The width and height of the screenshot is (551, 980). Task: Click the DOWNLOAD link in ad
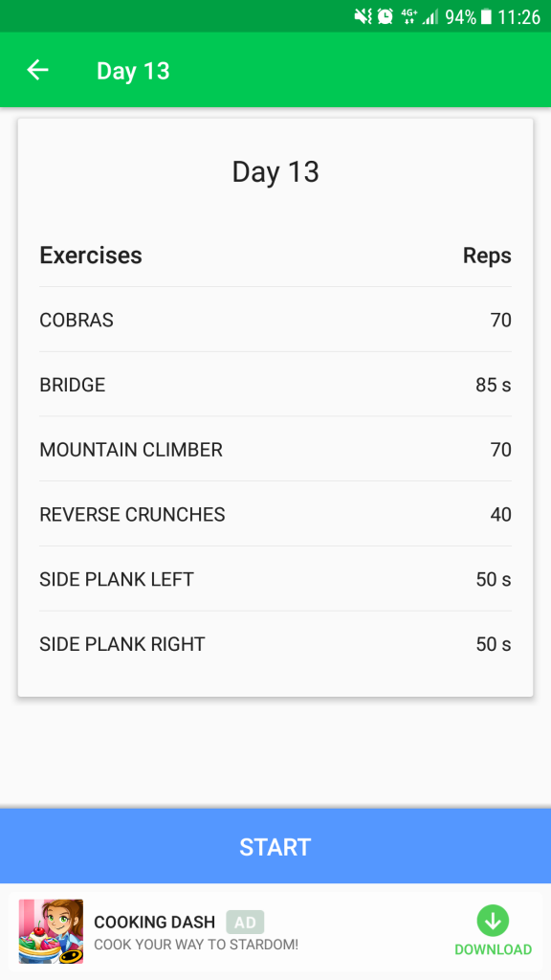point(493,949)
